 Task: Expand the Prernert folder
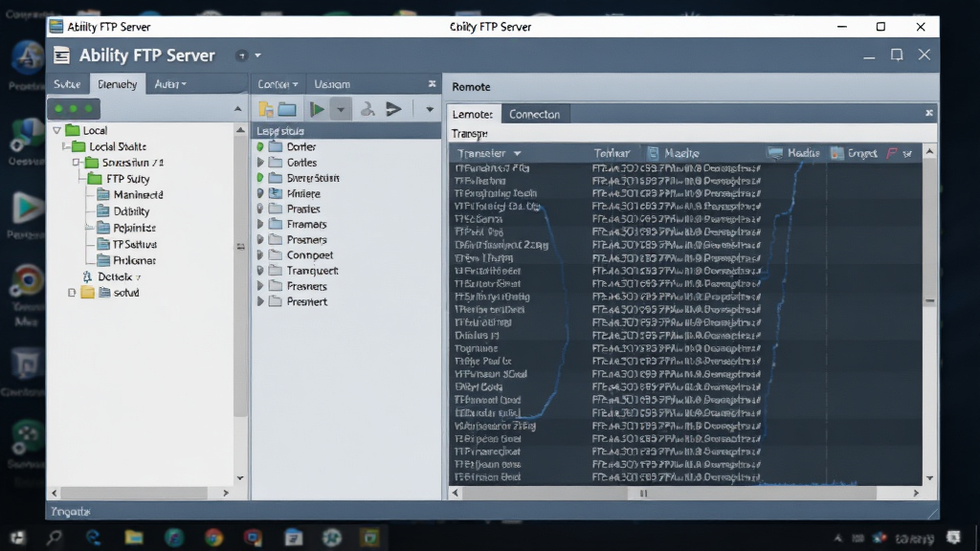(260, 301)
